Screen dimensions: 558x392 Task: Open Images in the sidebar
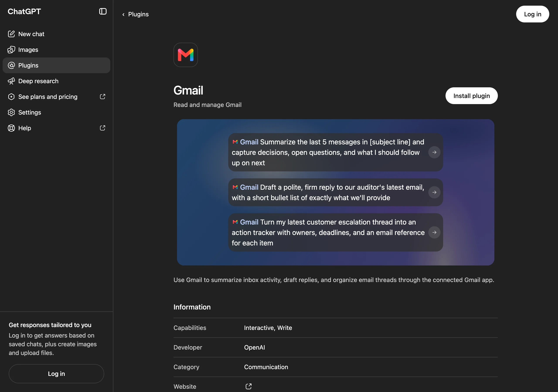point(56,50)
